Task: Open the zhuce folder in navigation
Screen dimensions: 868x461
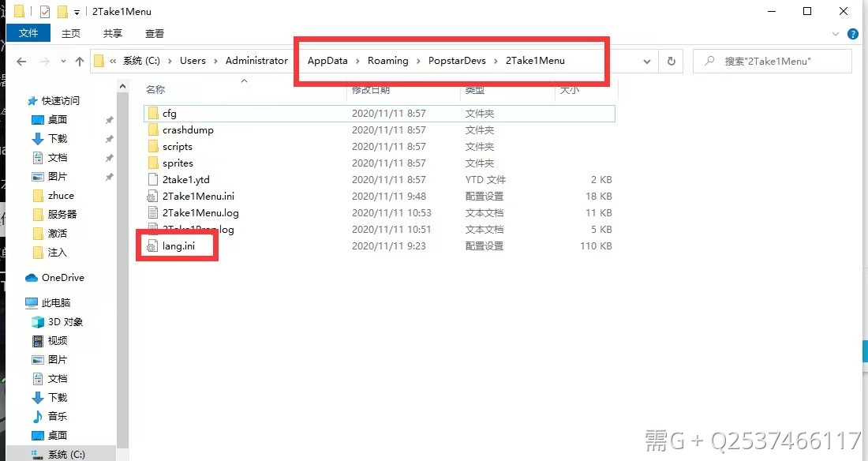Action: tap(61, 196)
